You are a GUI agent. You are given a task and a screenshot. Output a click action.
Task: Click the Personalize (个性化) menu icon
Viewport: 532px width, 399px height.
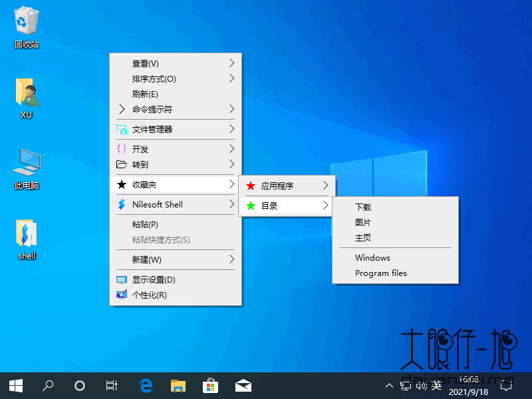tap(122, 295)
